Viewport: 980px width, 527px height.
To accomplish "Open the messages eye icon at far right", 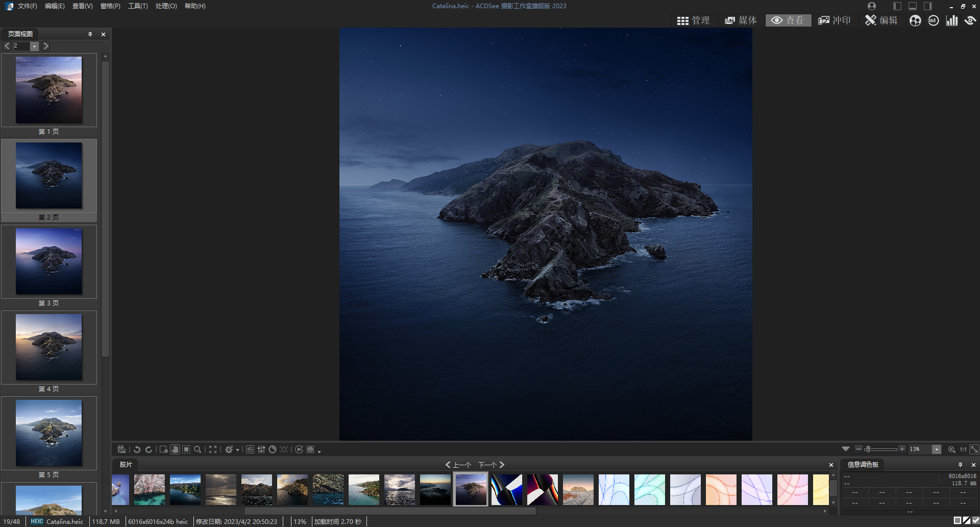I will coord(970,20).
